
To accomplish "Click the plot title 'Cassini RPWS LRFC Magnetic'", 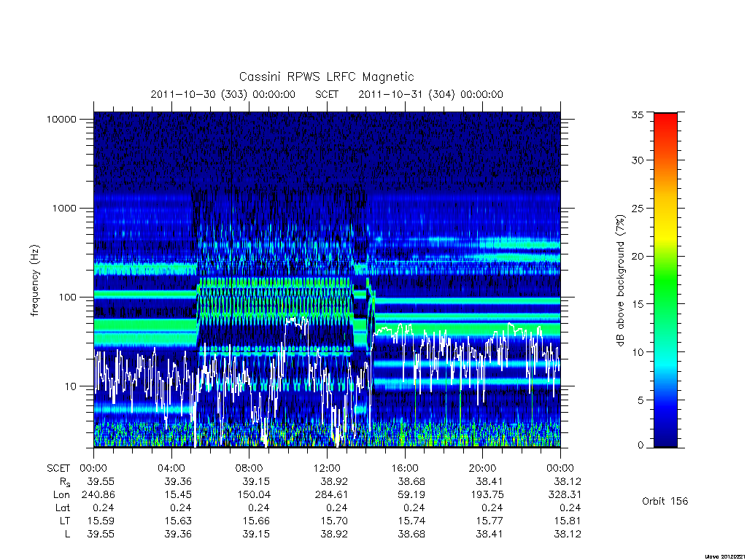I will 326,77.
